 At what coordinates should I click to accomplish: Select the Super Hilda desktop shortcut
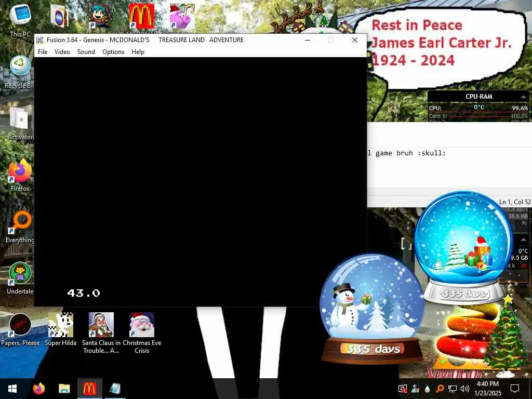[x=60, y=330]
